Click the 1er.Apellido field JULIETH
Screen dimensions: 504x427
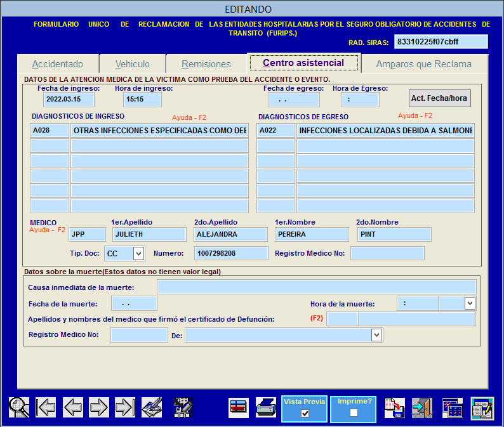pos(149,235)
